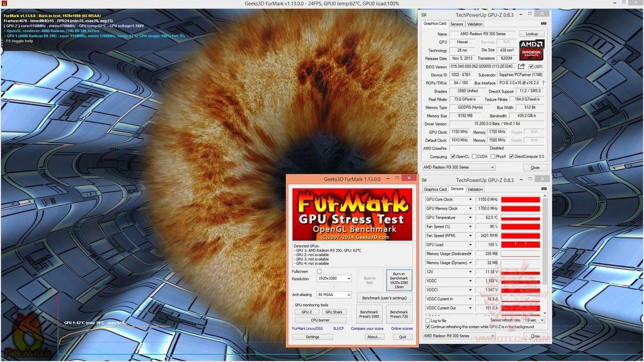Launch CPU burner tool
This screenshot has width=644, height=362.
(x=320, y=319)
